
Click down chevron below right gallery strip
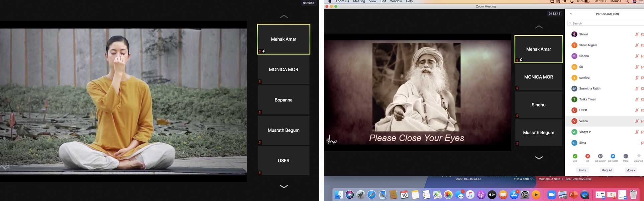point(539,158)
